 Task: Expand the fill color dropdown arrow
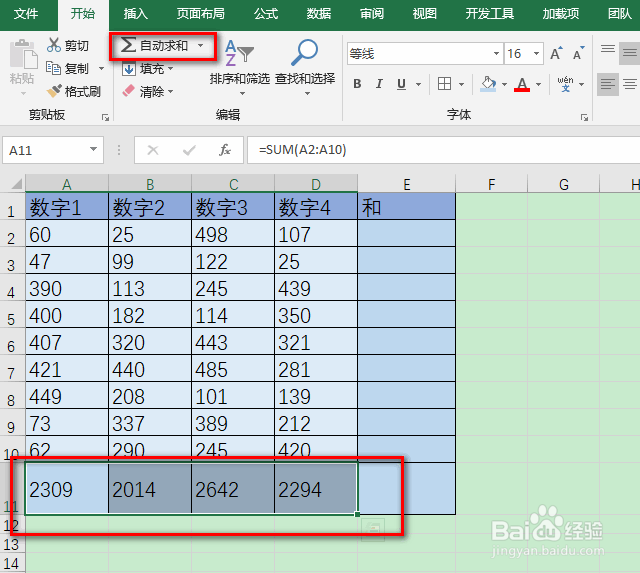click(x=504, y=84)
